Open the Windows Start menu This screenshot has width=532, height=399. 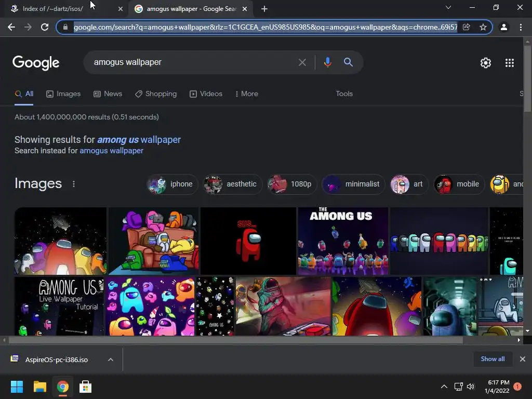coord(17,387)
